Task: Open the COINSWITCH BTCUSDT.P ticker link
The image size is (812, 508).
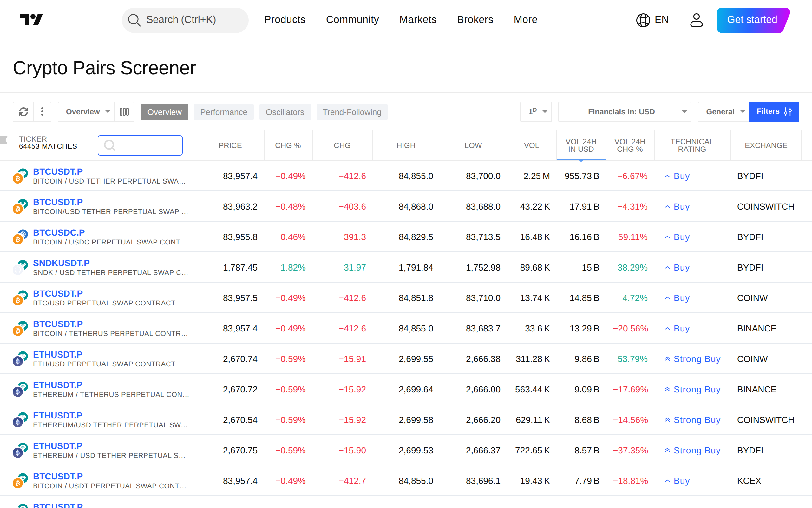Action: pos(58,202)
